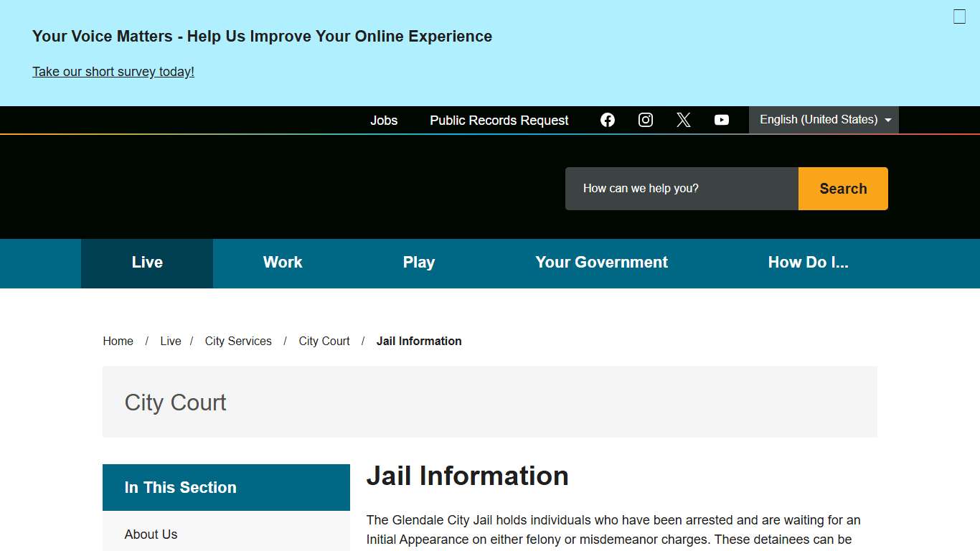Open the English (United States) language selector
The height and width of the screenshot is (551, 980).
point(824,120)
